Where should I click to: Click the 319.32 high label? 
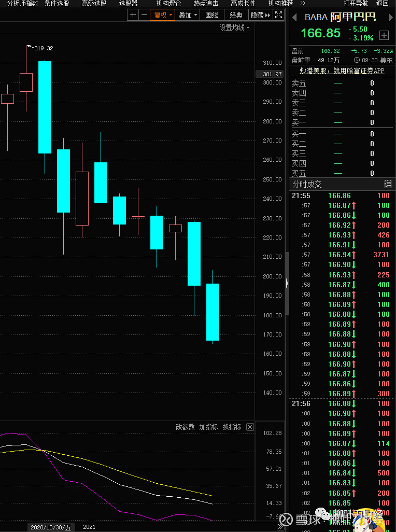[44, 48]
